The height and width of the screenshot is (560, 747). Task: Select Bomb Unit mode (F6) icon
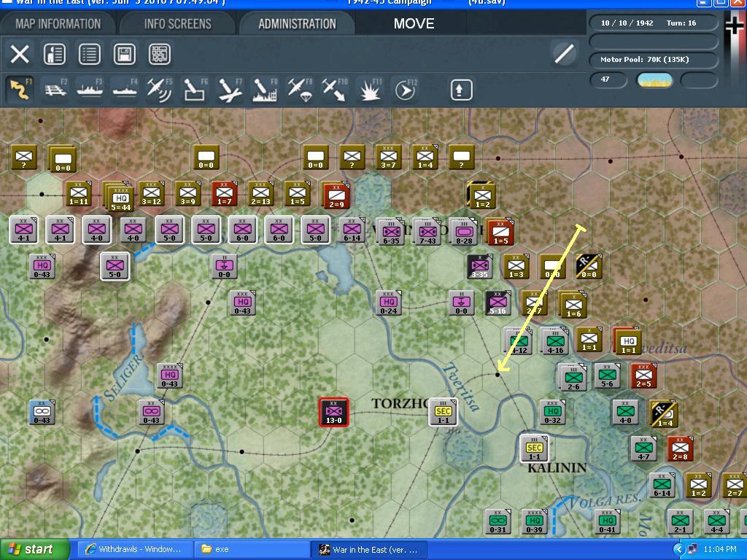(195, 90)
